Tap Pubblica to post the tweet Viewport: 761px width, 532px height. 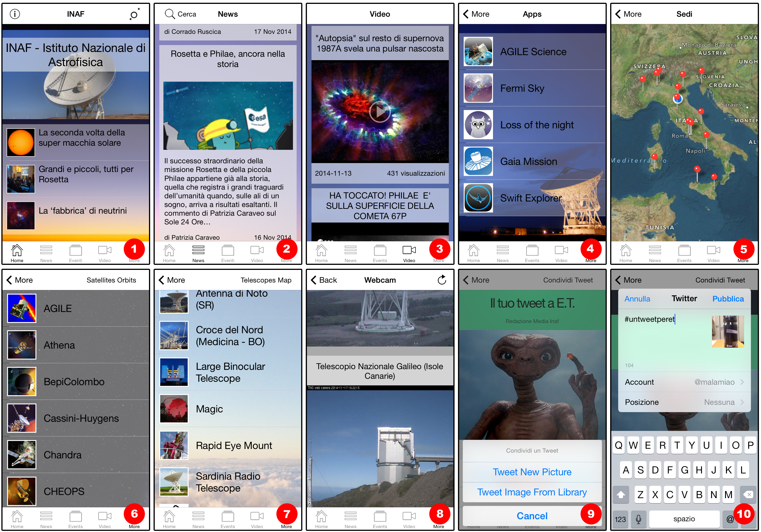click(728, 299)
